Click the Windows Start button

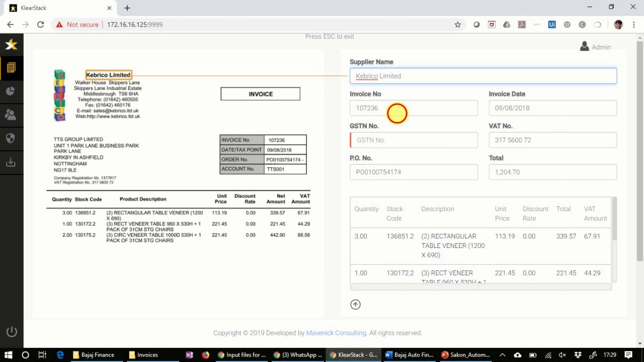(x=8, y=355)
